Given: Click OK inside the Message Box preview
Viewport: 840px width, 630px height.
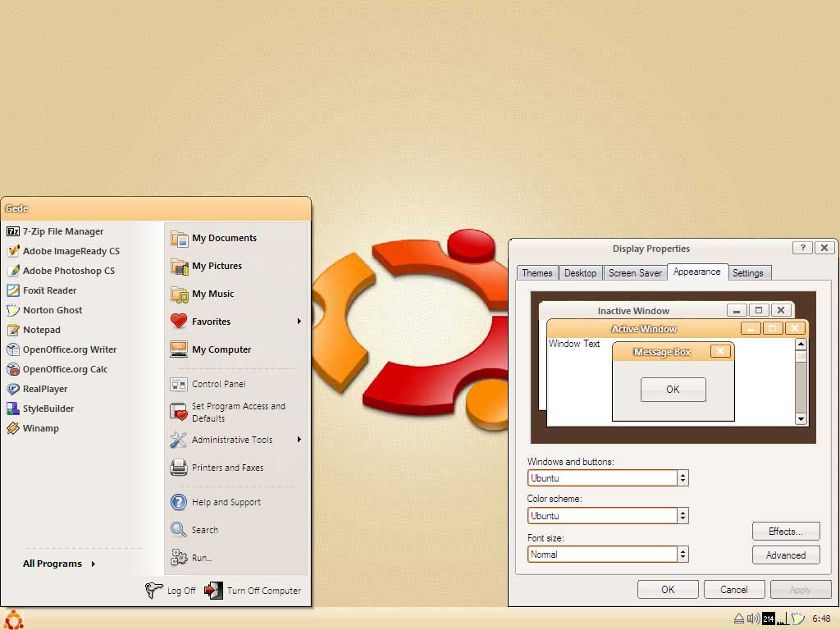Looking at the screenshot, I should [x=673, y=390].
